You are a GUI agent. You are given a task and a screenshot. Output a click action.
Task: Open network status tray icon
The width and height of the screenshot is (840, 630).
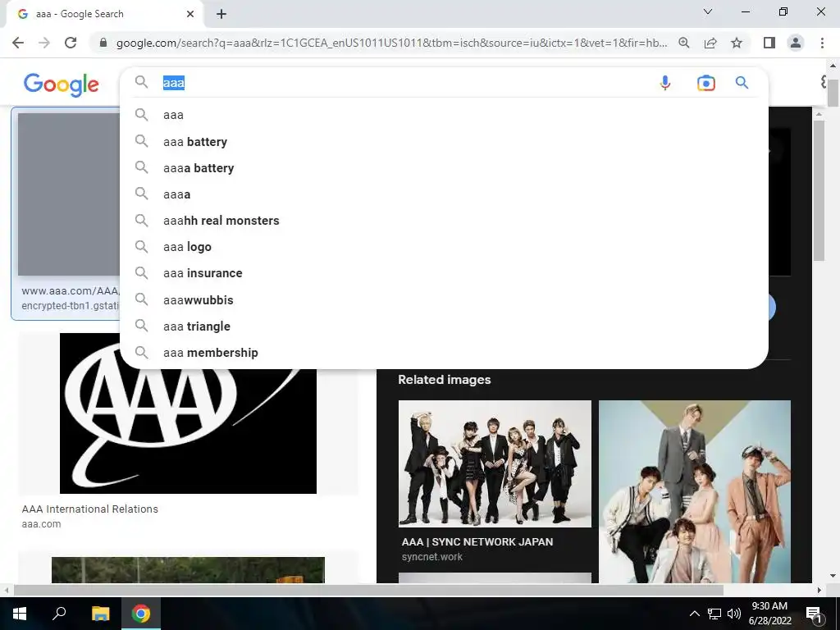714,614
